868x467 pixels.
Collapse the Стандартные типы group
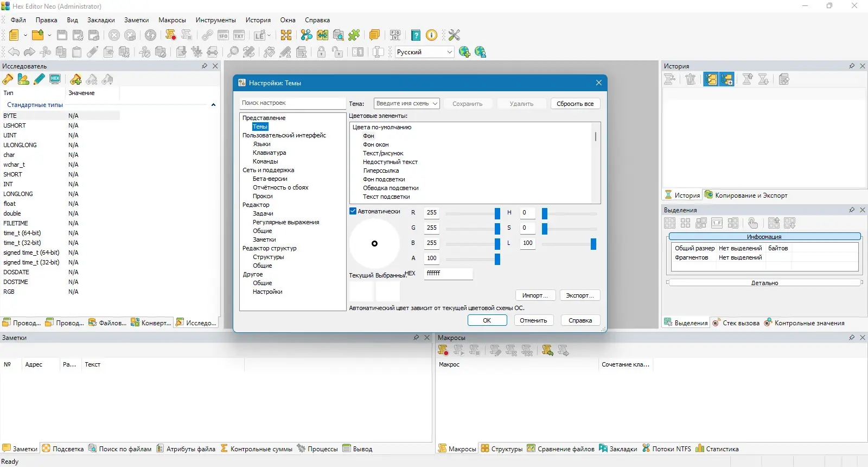coord(213,105)
